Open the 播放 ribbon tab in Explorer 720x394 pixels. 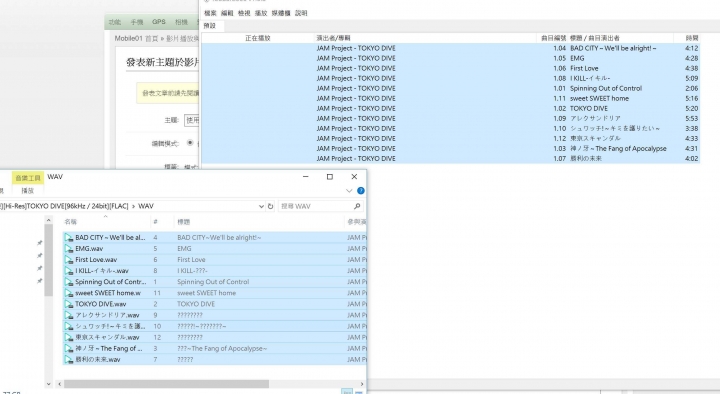[28, 191]
